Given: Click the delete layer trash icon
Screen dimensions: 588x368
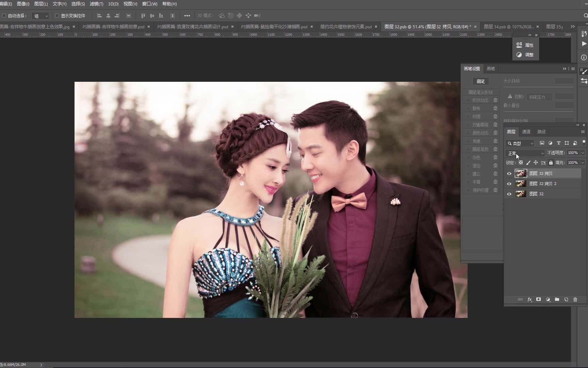Looking at the screenshot, I should pyautogui.click(x=575, y=300).
